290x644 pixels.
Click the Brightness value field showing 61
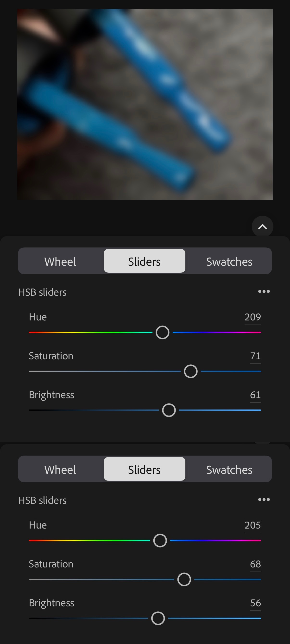tap(255, 395)
